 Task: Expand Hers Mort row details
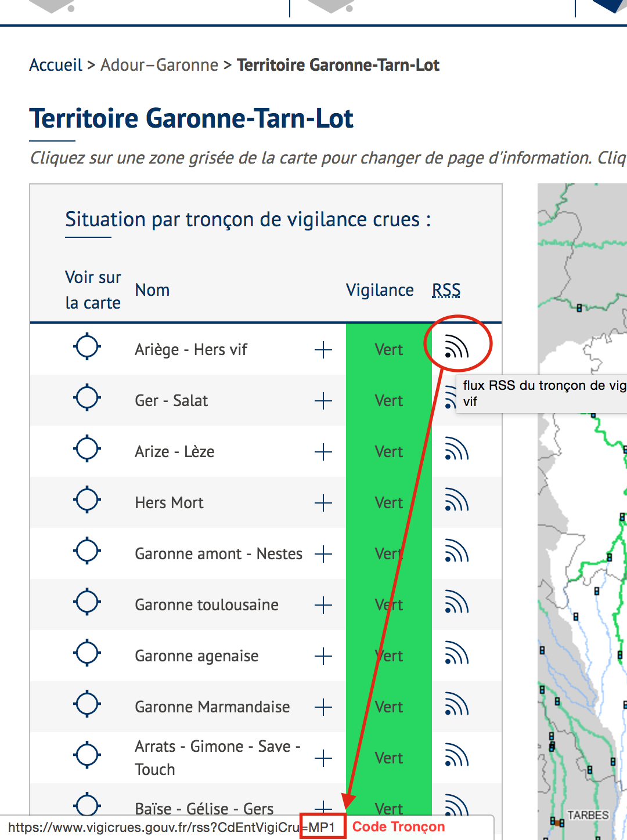pos(323,503)
